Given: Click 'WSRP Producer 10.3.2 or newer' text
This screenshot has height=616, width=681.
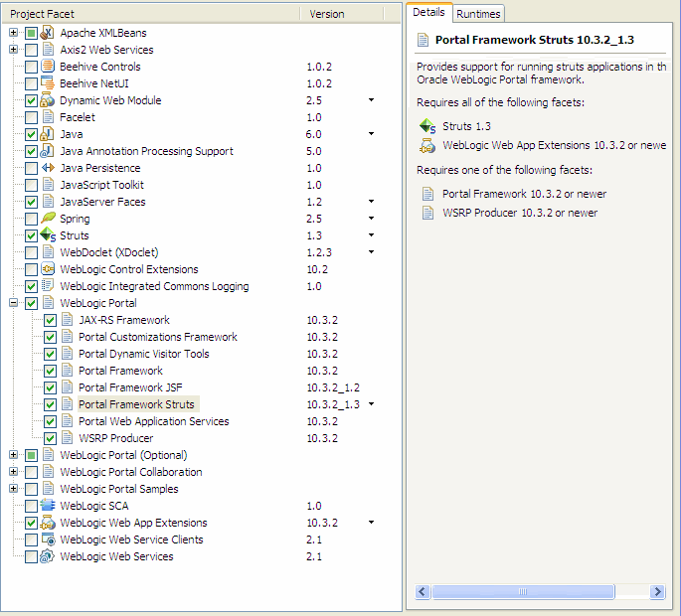Looking at the screenshot, I should (x=520, y=213).
